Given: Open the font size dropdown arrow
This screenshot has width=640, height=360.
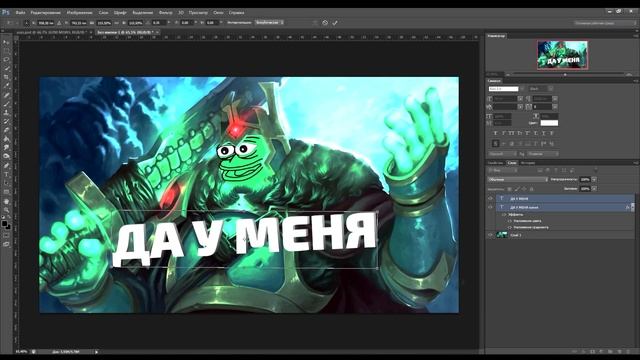Looking at the screenshot, I should click(x=520, y=99).
